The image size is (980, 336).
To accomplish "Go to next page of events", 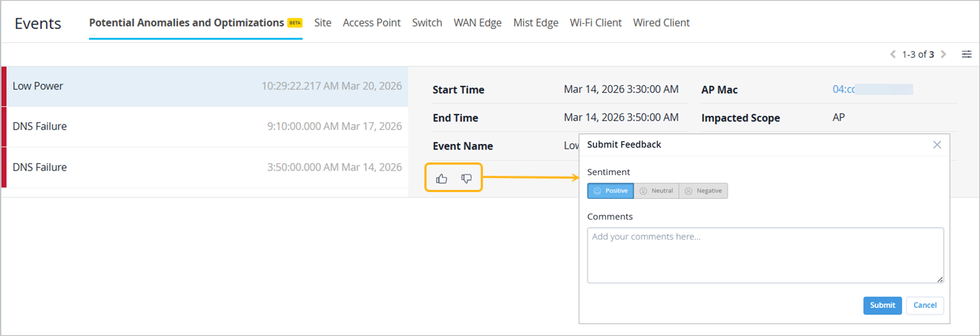I will pos(944,54).
